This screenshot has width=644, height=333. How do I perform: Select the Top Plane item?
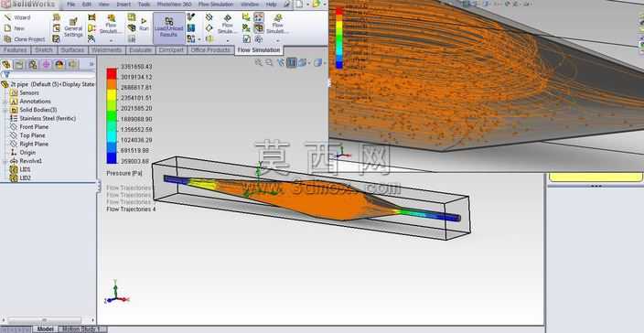[27, 135]
